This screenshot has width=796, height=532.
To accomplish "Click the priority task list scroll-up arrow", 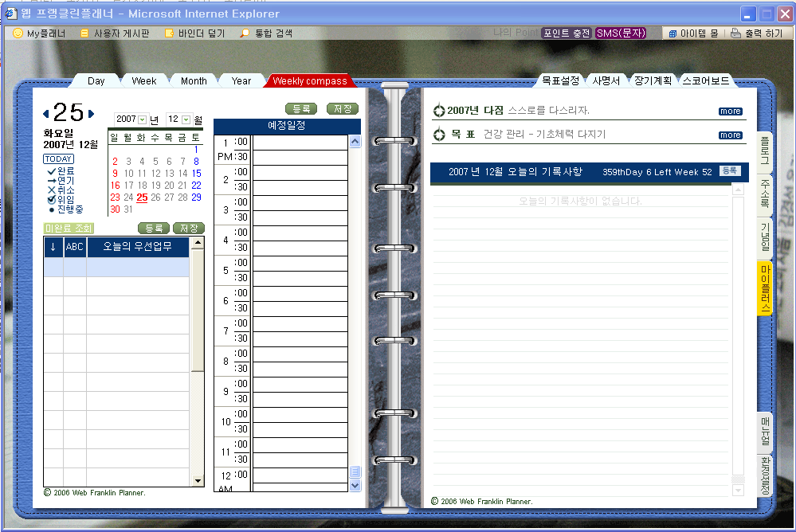I will click(198, 243).
